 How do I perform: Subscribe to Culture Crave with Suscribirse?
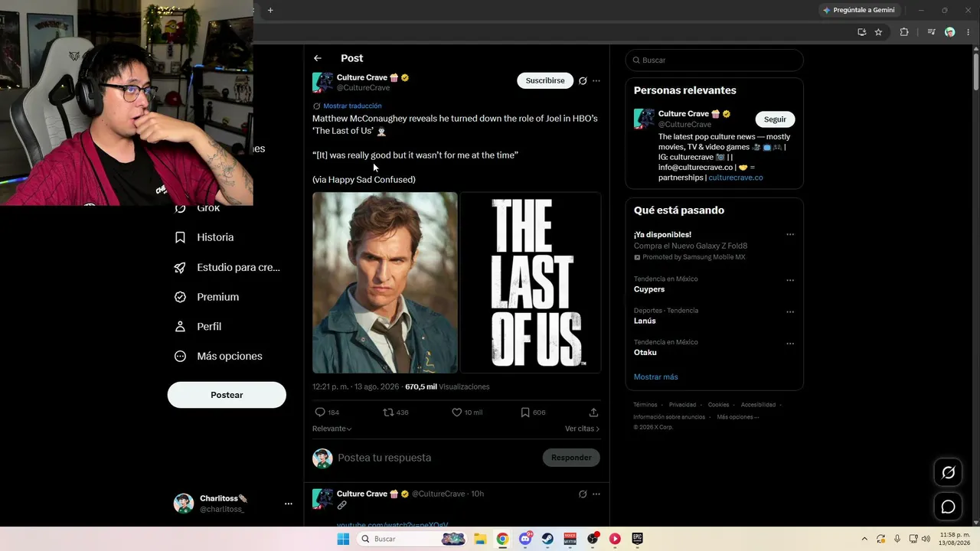(x=545, y=80)
